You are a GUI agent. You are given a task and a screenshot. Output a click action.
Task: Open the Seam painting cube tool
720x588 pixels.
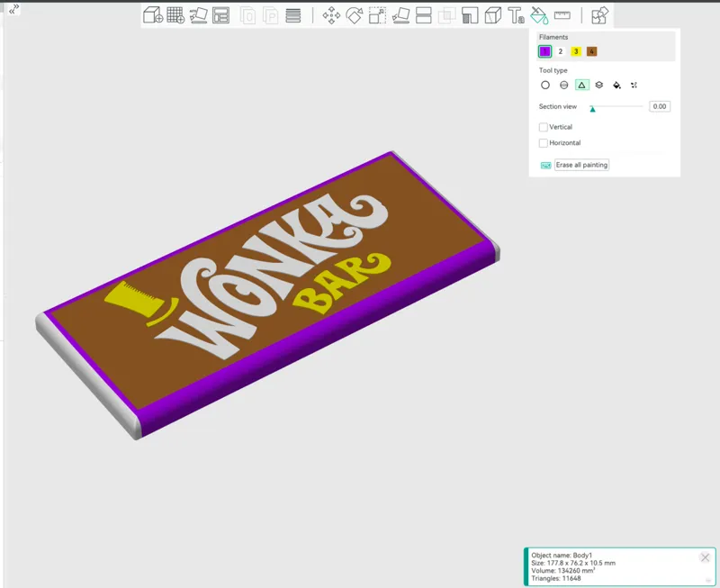point(492,15)
